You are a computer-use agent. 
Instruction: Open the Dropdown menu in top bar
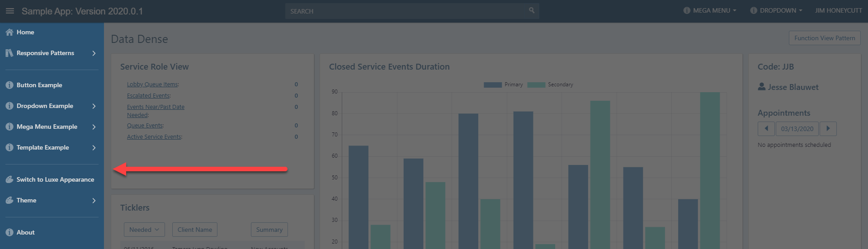pos(776,10)
